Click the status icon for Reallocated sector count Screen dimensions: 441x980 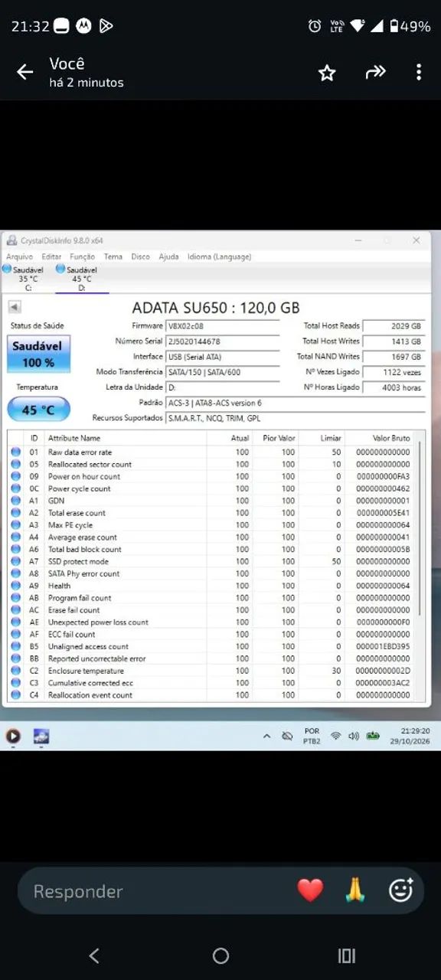click(x=15, y=465)
